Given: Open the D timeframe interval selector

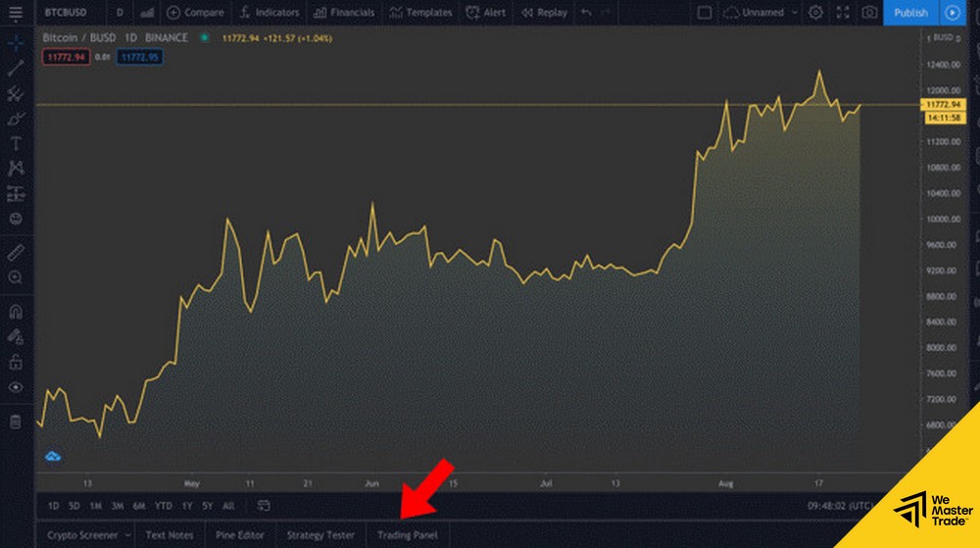Looking at the screenshot, I should pyautogui.click(x=120, y=13).
